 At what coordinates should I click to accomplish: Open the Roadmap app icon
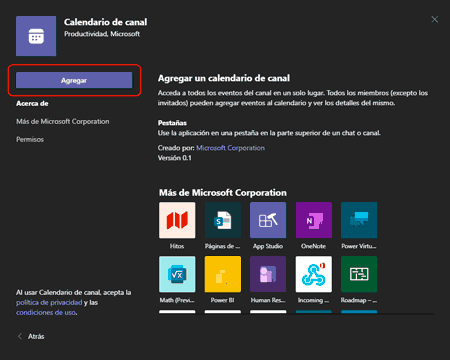359,274
